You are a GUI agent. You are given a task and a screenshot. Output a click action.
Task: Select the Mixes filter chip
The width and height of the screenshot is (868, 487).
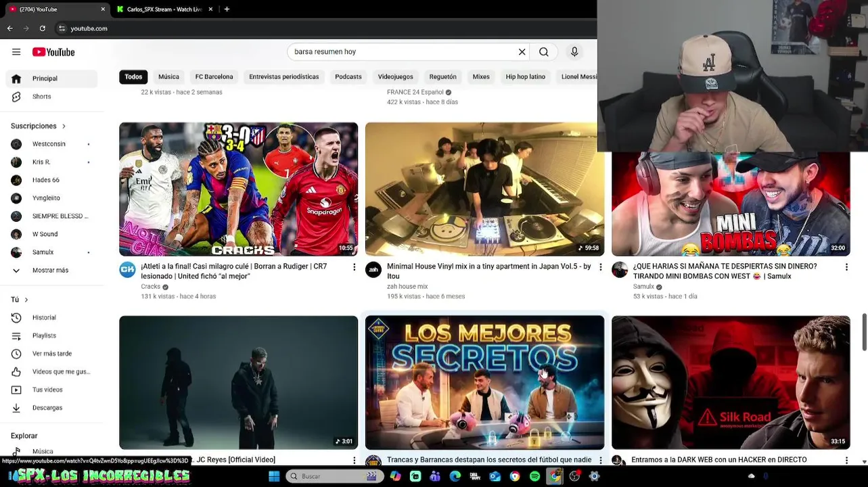481,77
